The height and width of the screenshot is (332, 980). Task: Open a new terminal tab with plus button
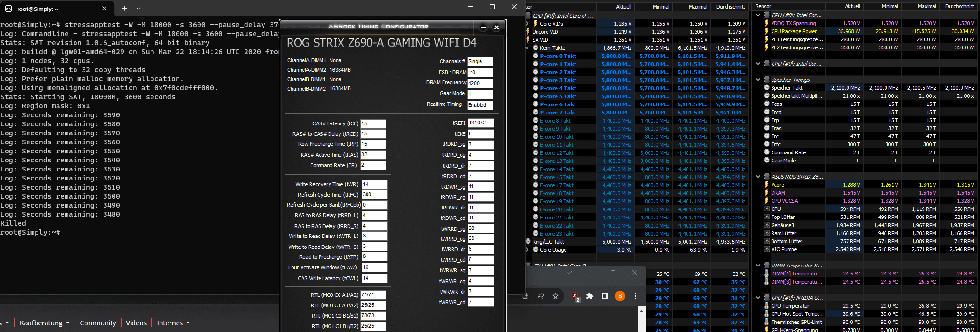coord(124,8)
